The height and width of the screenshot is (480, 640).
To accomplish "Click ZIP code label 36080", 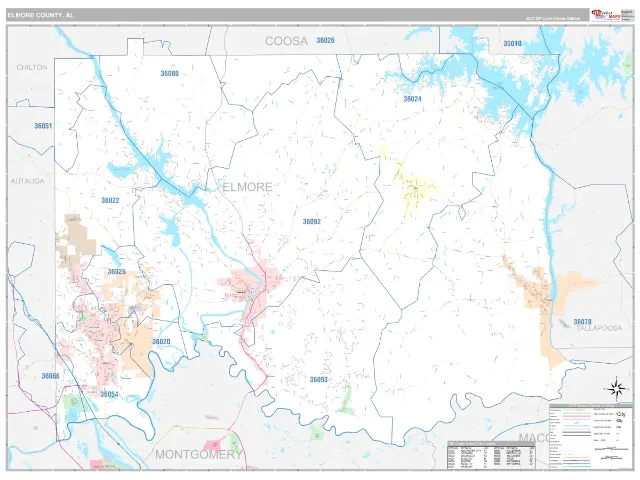I will pos(169,73).
